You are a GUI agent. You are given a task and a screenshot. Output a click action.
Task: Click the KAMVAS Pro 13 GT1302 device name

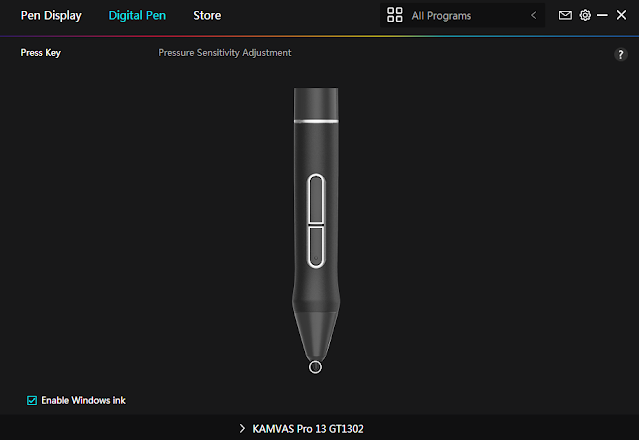pos(308,429)
